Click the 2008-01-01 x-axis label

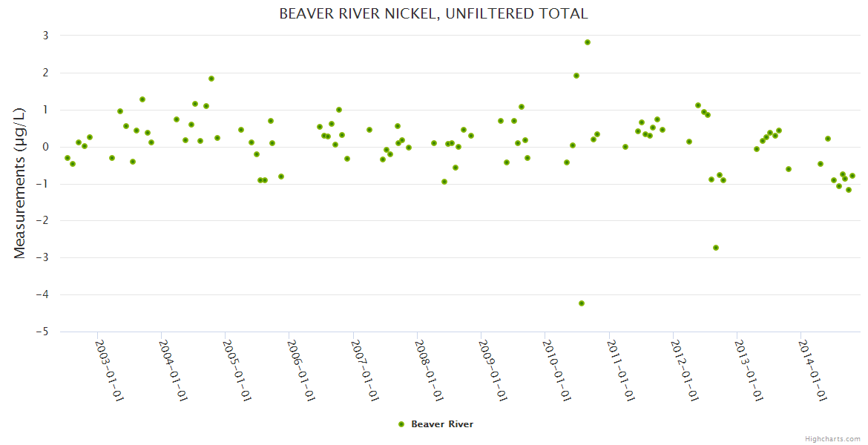[x=429, y=370]
